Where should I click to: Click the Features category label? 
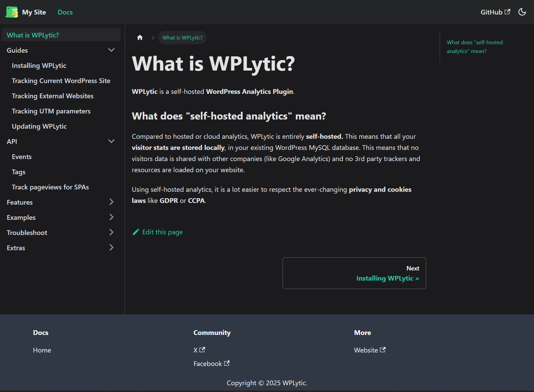[20, 202]
